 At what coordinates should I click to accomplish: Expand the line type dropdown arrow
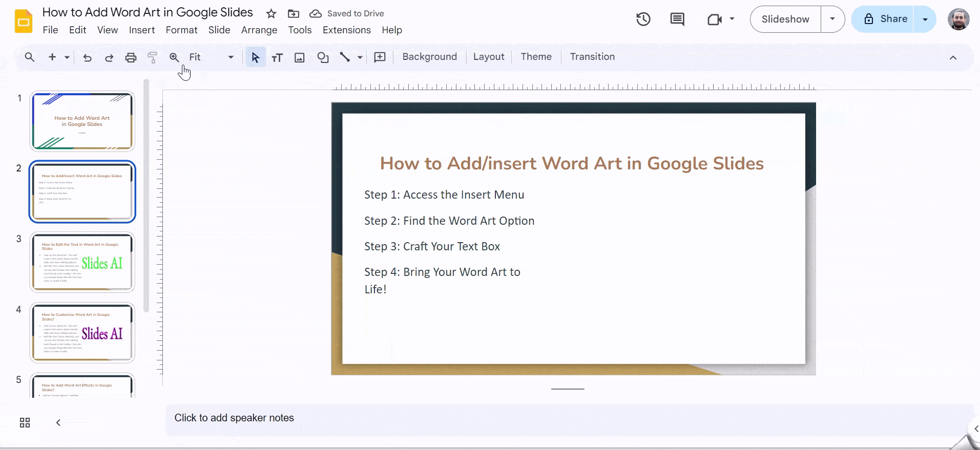tap(360, 57)
